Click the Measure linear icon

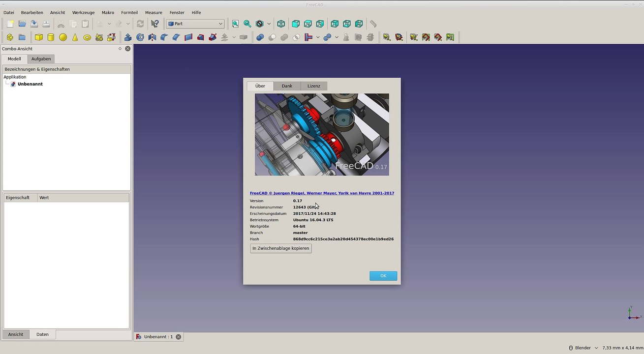[387, 37]
